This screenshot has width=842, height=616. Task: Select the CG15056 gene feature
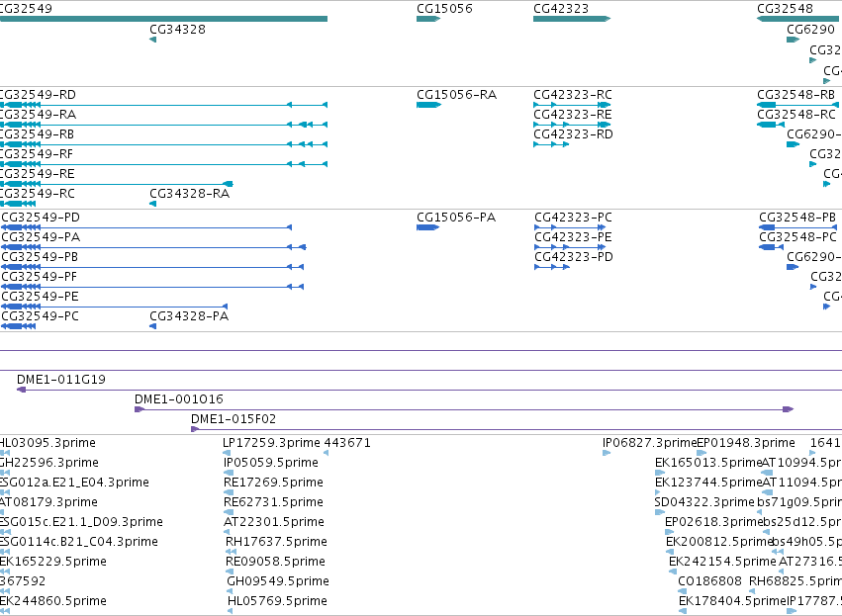click(428, 19)
